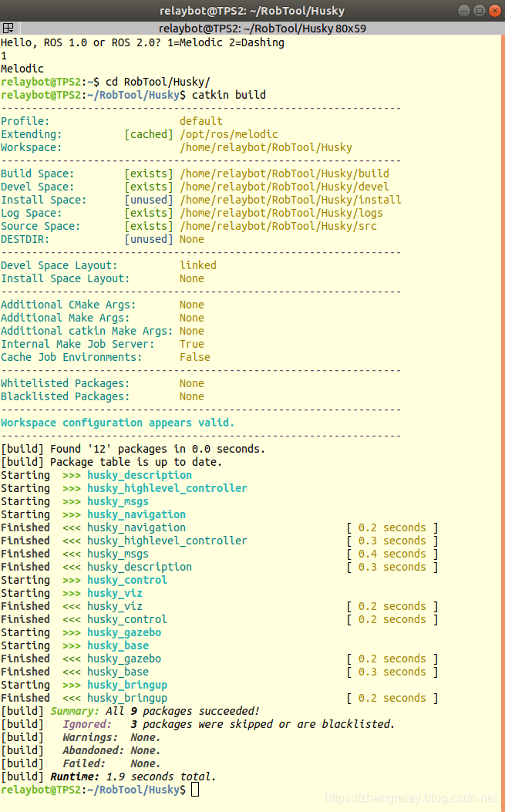Close the terminal window
Viewport: 505px width, 812px height.
495,10
